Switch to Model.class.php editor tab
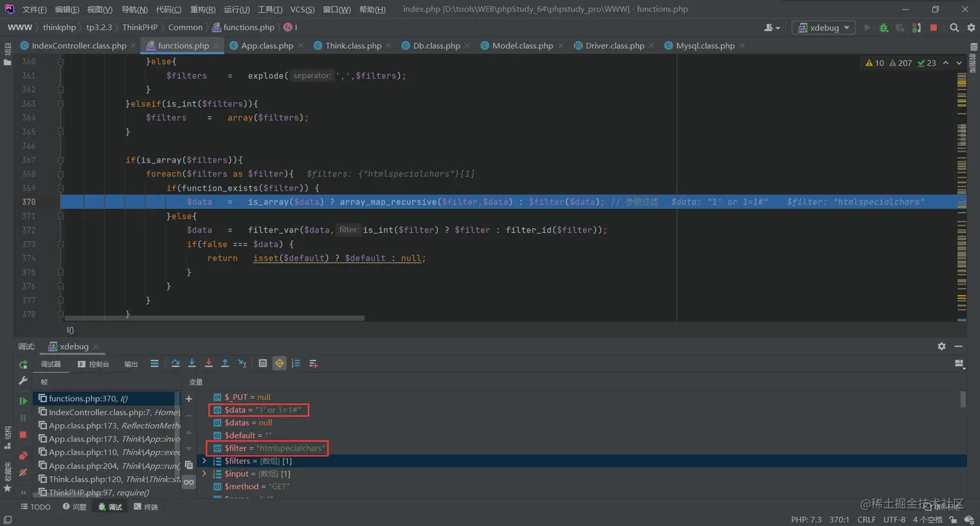 click(x=522, y=45)
